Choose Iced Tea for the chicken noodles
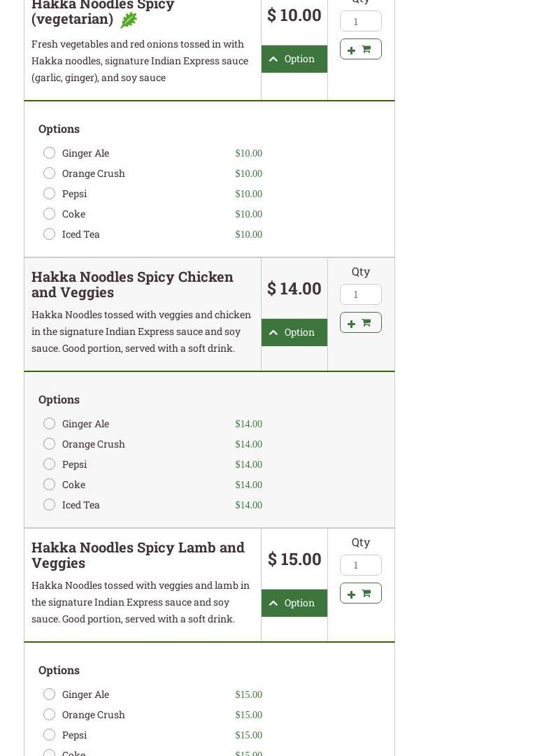 [49, 505]
